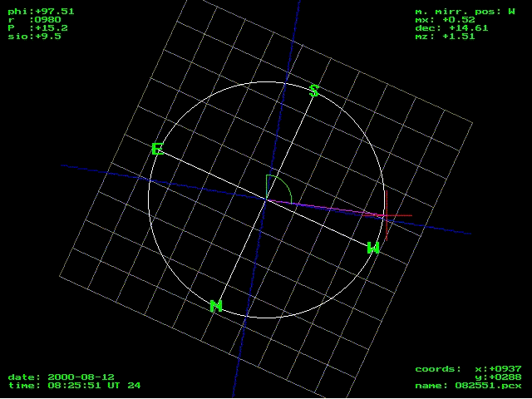This screenshot has height=399, width=532.
Task: Select the mx: +0.52 value
Action: (446, 20)
